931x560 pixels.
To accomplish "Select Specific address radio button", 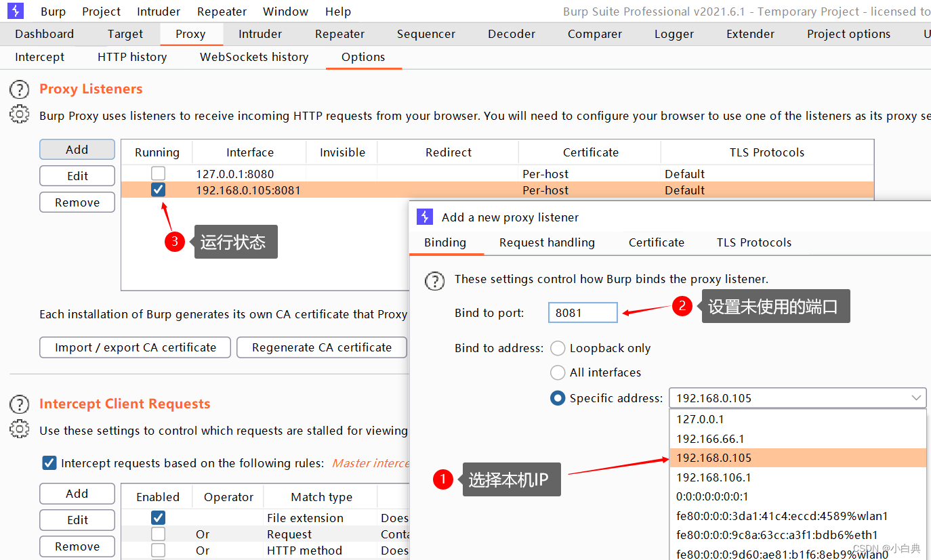I will [558, 398].
